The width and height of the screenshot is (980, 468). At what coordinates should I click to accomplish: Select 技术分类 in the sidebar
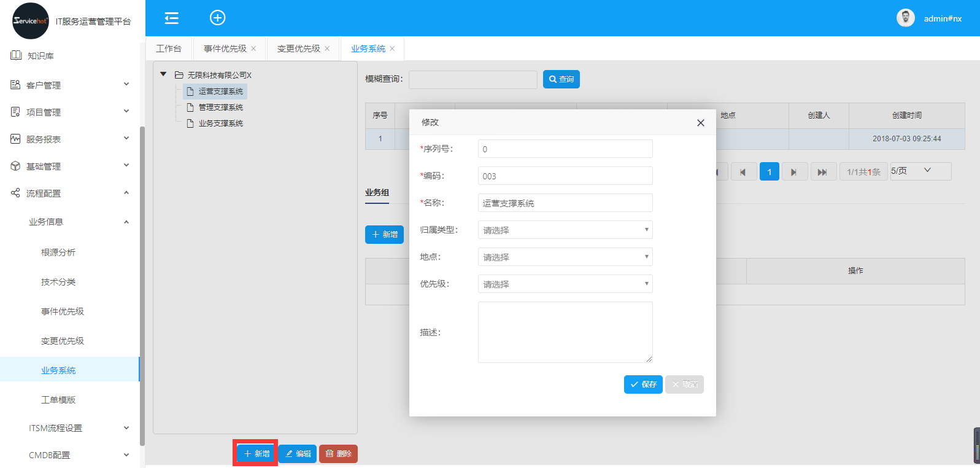[58, 282]
